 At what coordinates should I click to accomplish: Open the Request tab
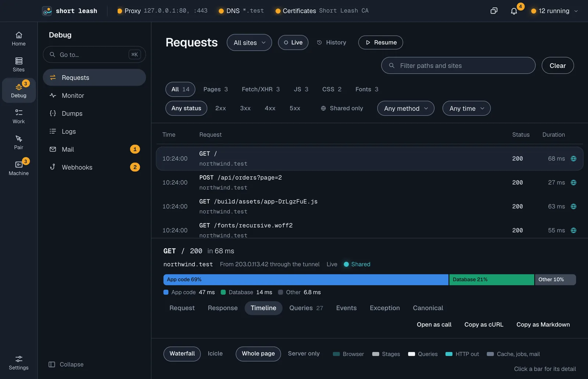pos(182,308)
